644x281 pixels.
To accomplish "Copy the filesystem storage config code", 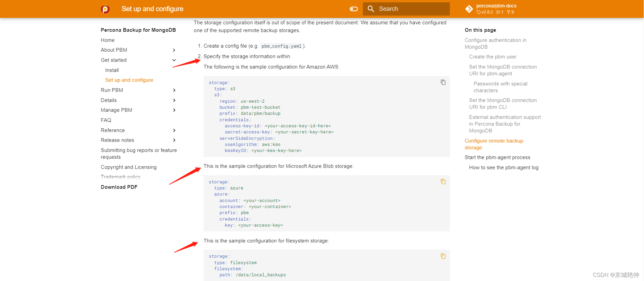I will (x=443, y=256).
